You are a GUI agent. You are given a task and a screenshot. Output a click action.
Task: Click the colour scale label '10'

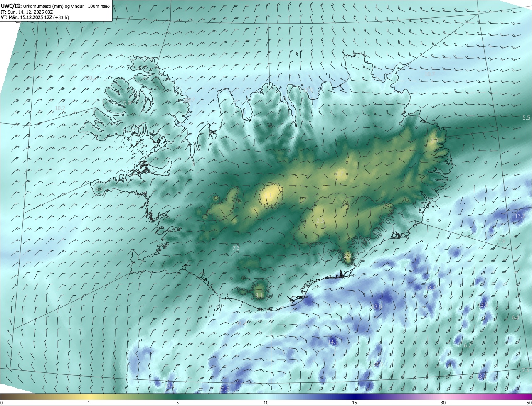click(x=266, y=403)
